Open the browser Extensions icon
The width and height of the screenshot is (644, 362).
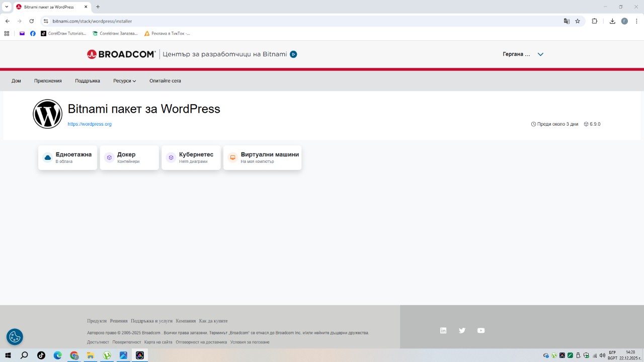click(594, 21)
